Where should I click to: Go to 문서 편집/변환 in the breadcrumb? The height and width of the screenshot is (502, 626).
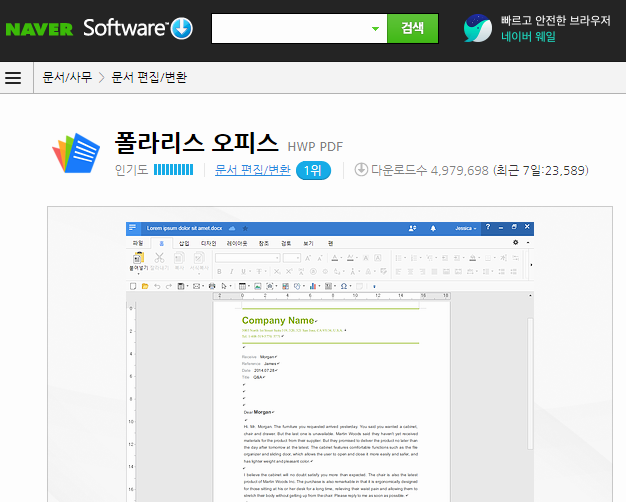click(x=149, y=77)
